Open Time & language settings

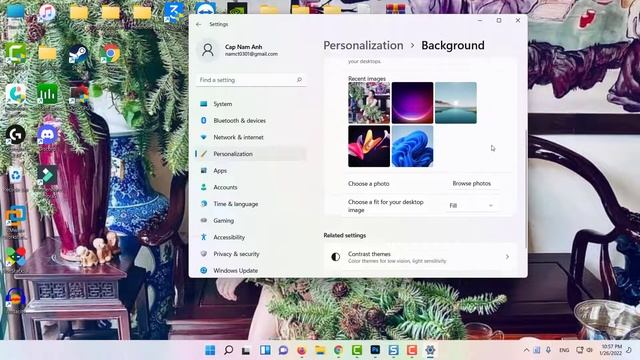coord(251,204)
